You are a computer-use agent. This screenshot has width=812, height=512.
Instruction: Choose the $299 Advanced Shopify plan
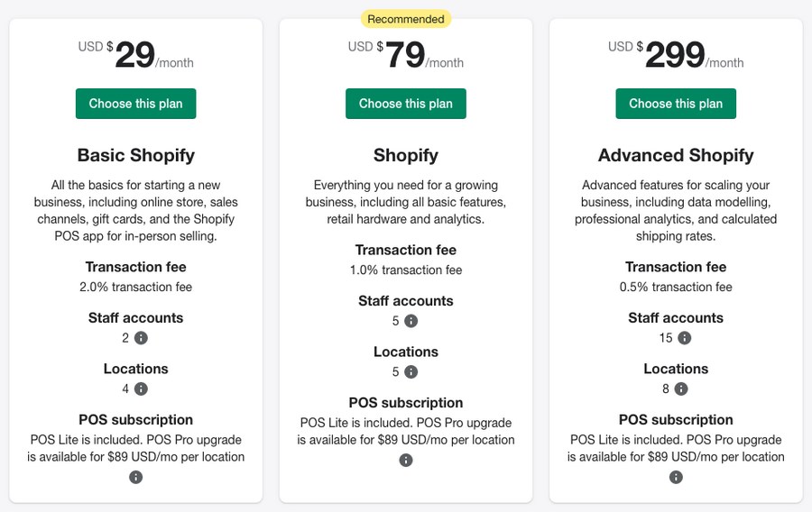(676, 104)
